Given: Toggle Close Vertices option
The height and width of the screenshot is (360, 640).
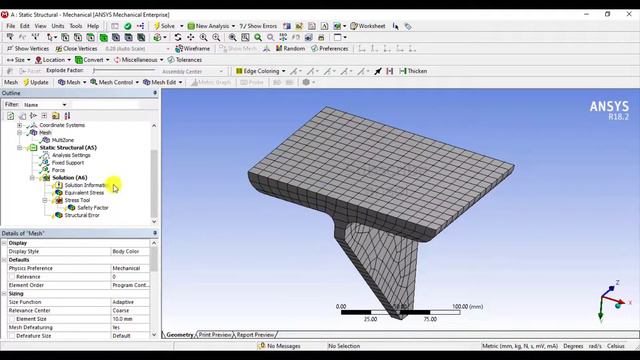Looking at the screenshot, I should click(x=76, y=48).
